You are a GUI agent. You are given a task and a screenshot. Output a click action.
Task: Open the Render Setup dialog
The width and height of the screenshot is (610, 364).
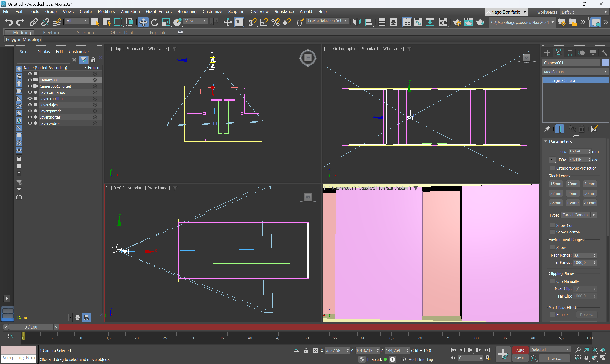point(457,22)
